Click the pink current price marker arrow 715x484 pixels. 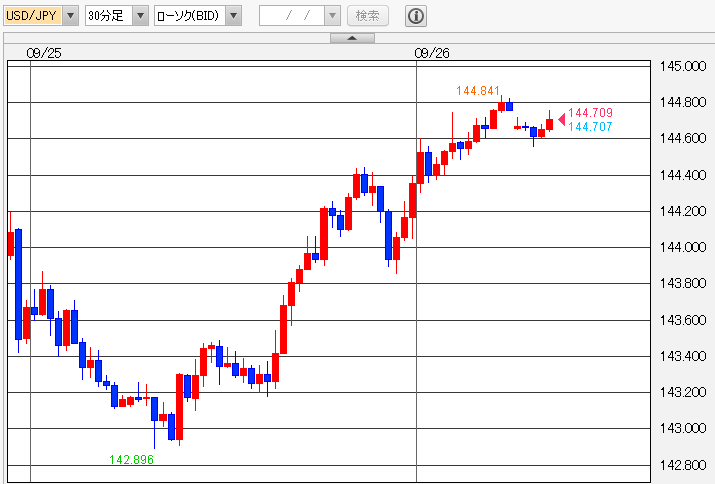pos(562,120)
